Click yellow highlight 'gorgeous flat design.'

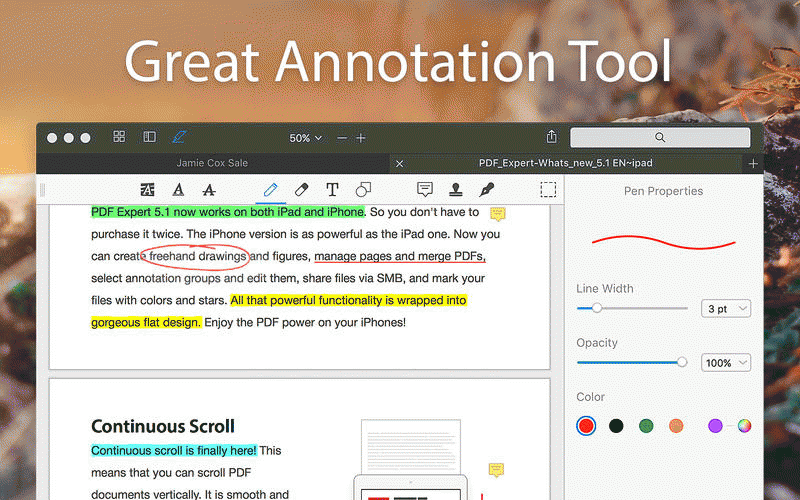146,322
